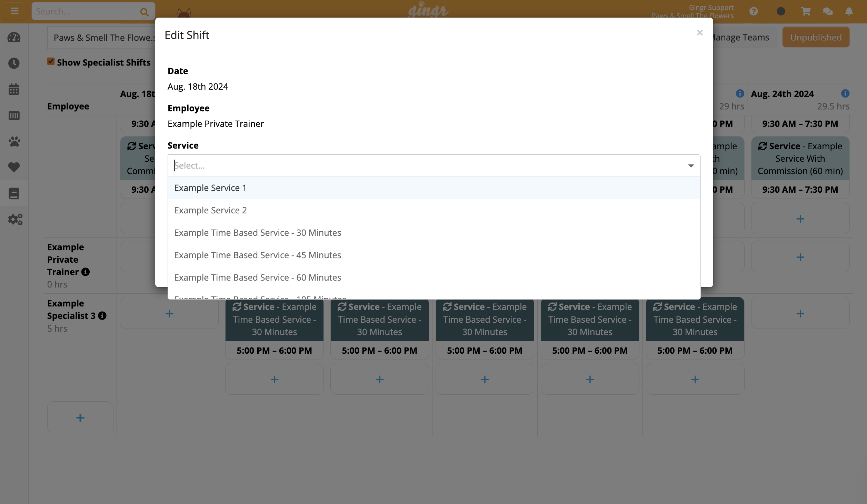
Task: Choose Example Time Based Service - 60 Minutes
Action: point(434,278)
